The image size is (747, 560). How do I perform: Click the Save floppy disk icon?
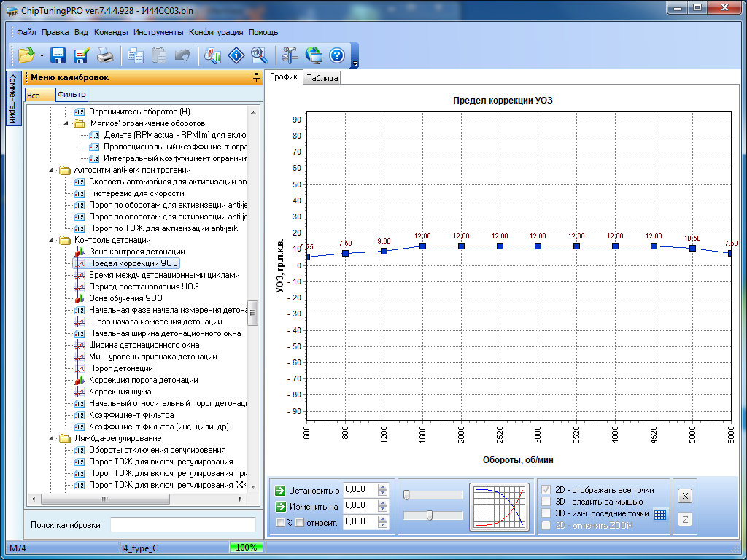click(x=58, y=55)
